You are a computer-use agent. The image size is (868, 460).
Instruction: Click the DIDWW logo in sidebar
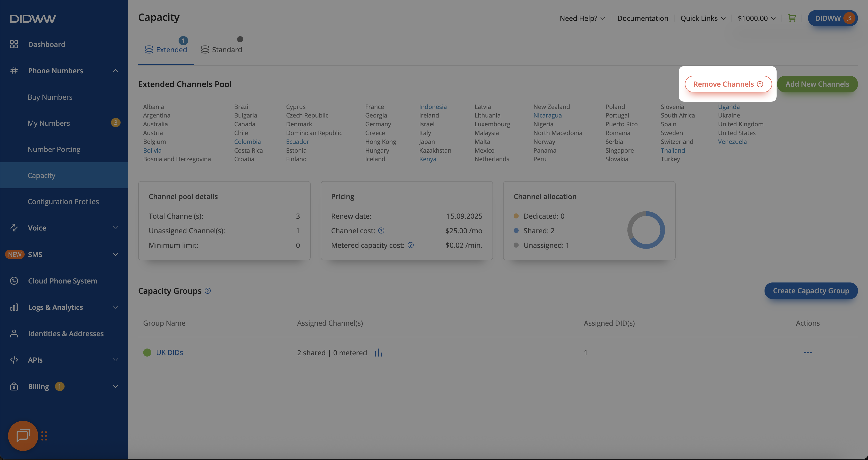33,19
